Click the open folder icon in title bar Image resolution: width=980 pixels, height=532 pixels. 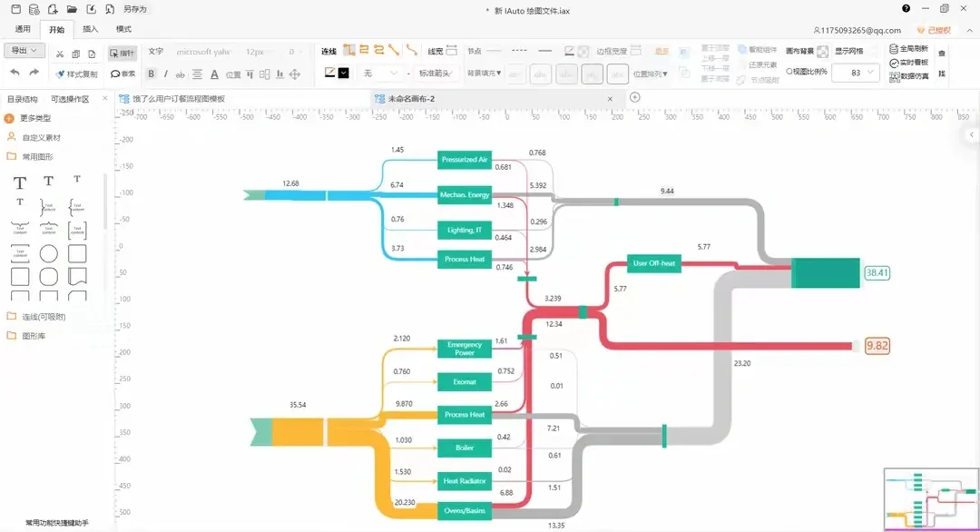tap(72, 9)
